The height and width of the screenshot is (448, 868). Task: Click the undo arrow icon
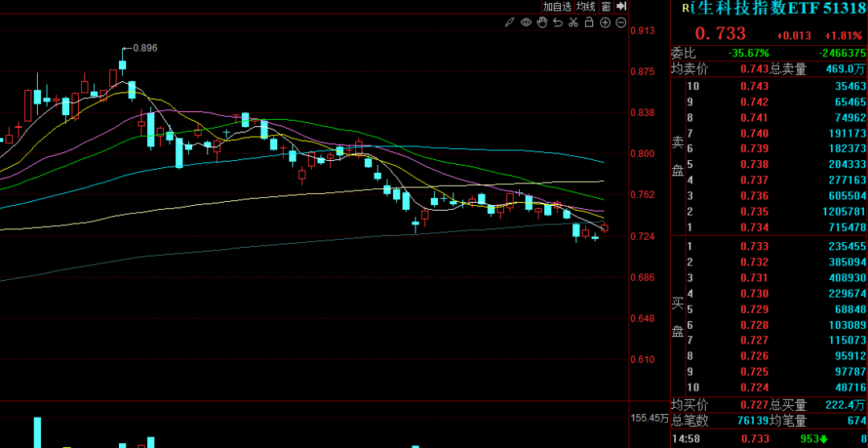point(557,23)
